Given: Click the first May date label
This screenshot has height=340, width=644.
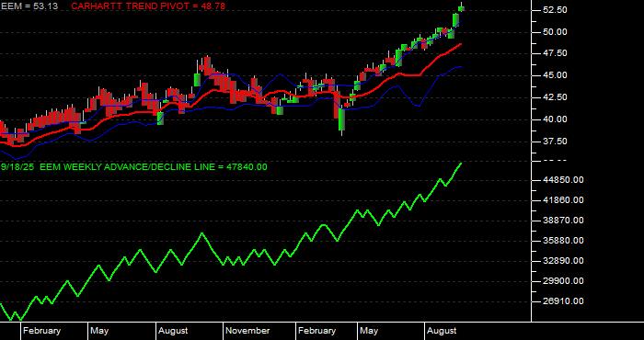Looking at the screenshot, I should click(99, 331).
